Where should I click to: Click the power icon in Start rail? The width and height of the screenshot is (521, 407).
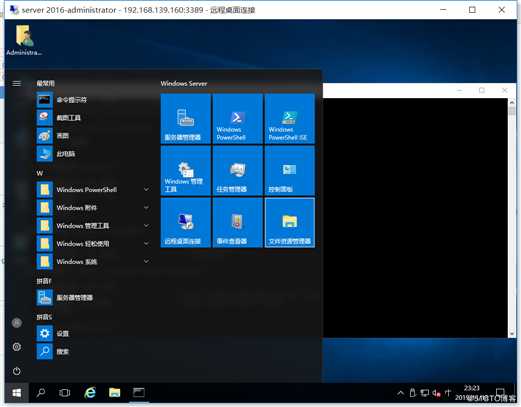(17, 371)
